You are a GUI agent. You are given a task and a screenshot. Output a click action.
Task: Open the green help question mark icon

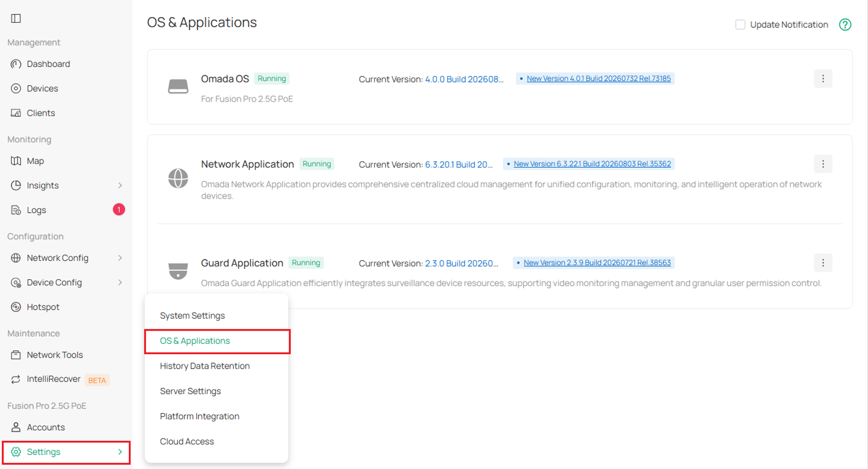coord(845,25)
